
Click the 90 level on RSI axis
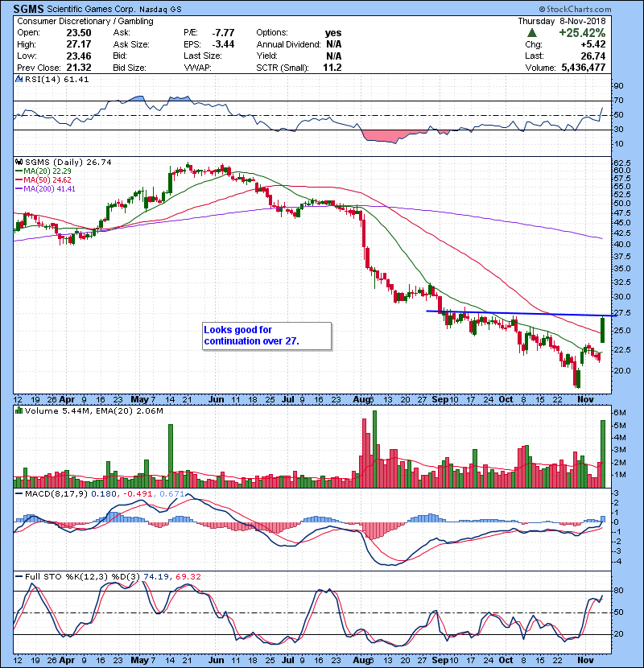[x=618, y=86]
